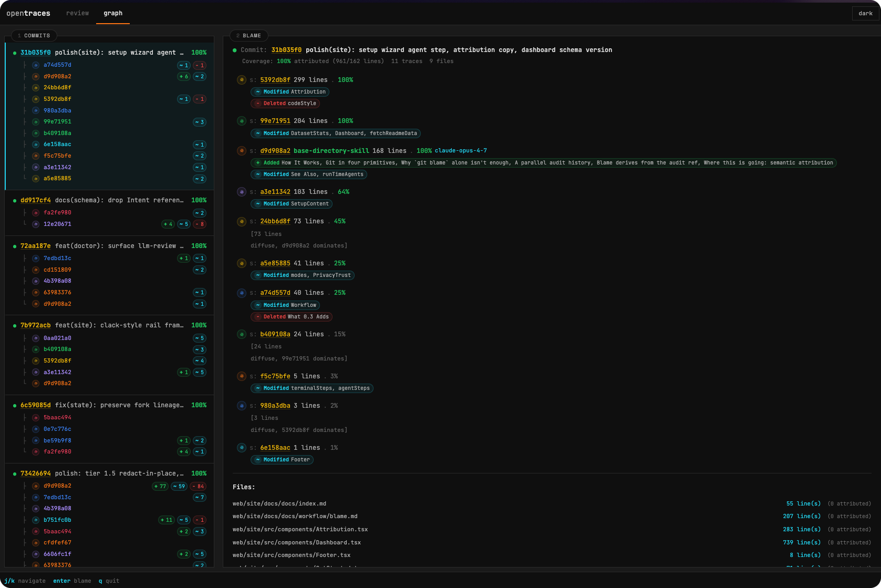Image resolution: width=881 pixels, height=588 pixels.
Task: Click the blue trace icon beside a74d557d in commits panel
Action: coord(35,65)
